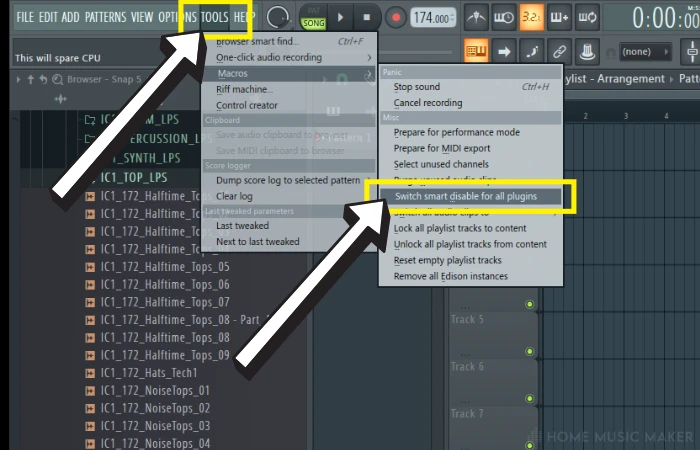The image size is (700, 450).
Task: Click browser collapse structure up-arrow icon
Action: [x=30, y=79]
